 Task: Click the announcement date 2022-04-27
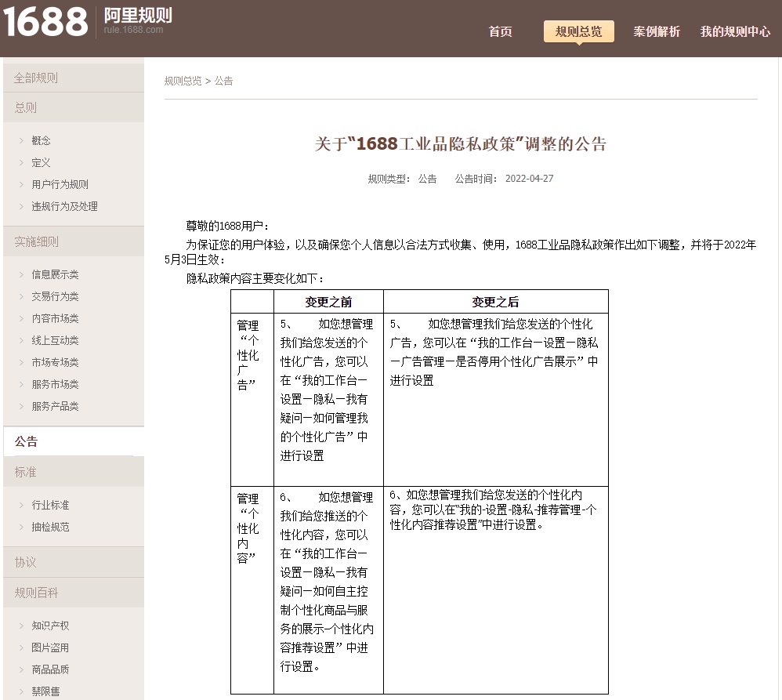[529, 179]
